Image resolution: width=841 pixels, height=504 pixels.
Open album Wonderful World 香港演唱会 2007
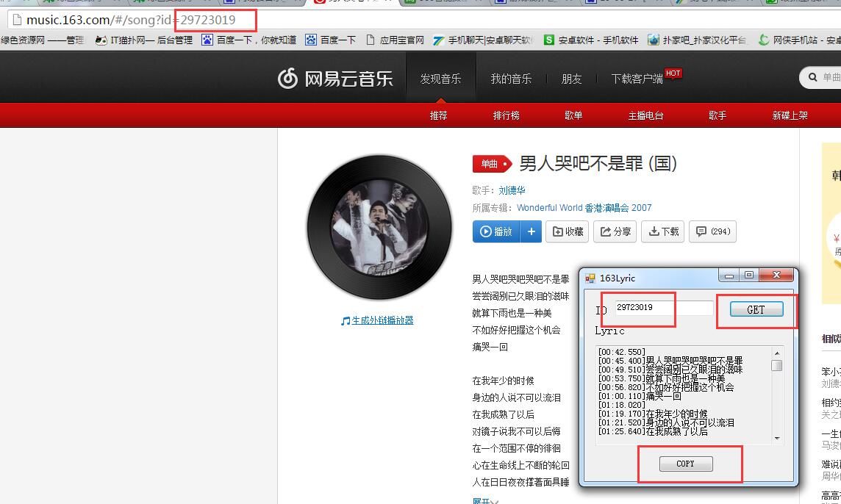click(583, 207)
